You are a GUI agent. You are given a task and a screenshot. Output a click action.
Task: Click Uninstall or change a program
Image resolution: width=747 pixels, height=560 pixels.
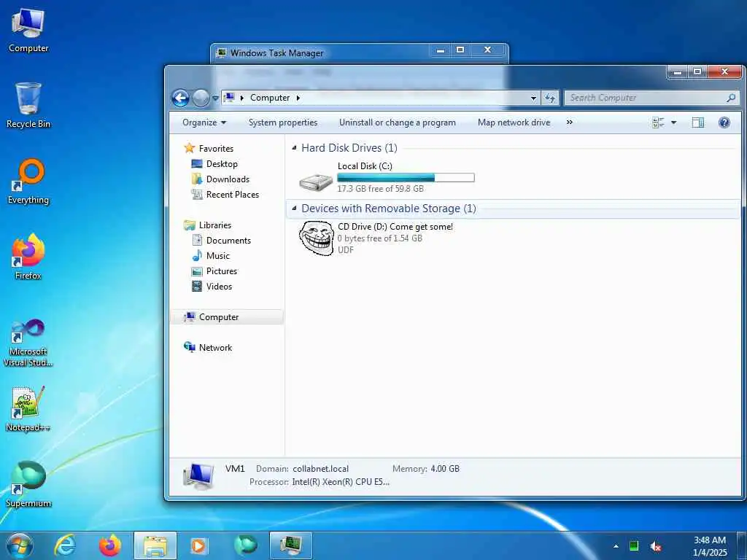coord(398,122)
